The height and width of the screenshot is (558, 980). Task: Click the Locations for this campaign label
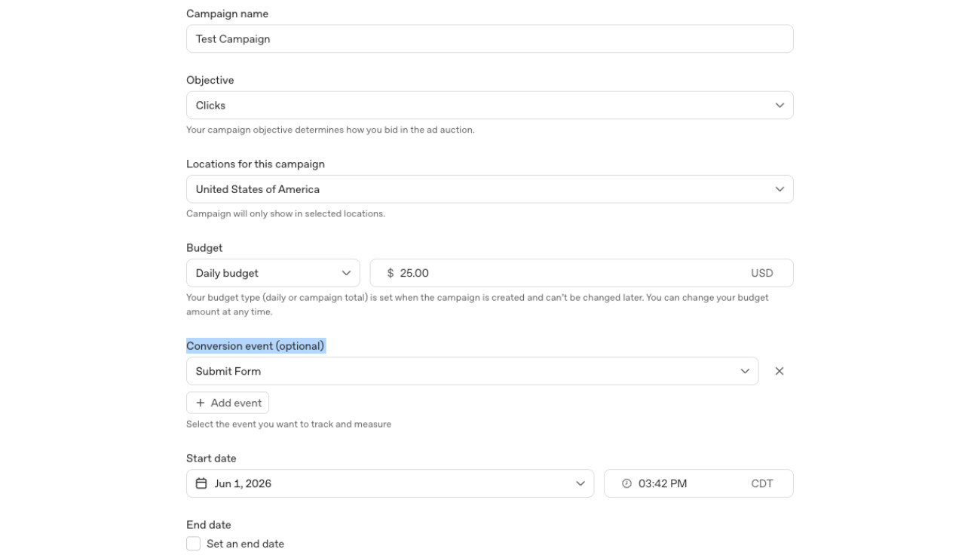tap(256, 164)
